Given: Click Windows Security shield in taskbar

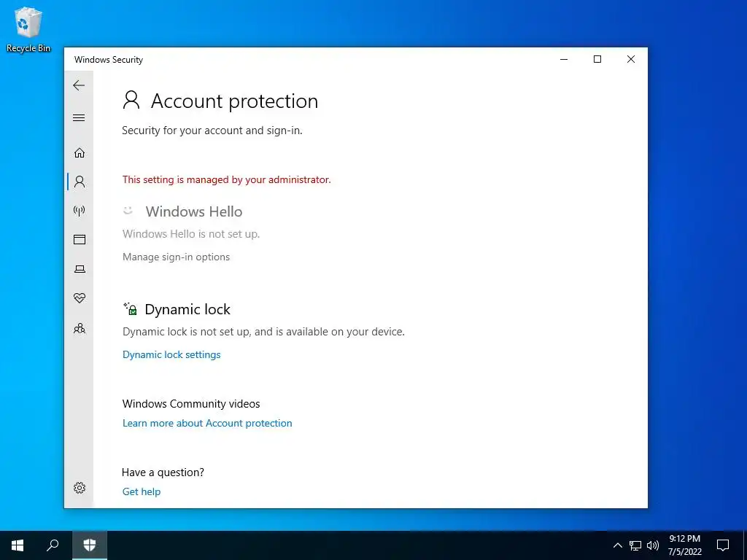Looking at the screenshot, I should point(90,545).
